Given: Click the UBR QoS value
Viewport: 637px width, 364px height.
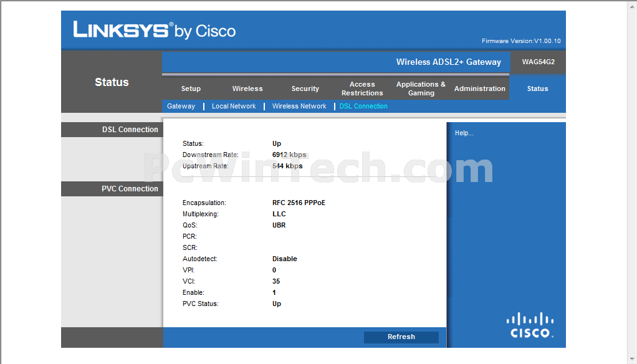Looking at the screenshot, I should (279, 225).
